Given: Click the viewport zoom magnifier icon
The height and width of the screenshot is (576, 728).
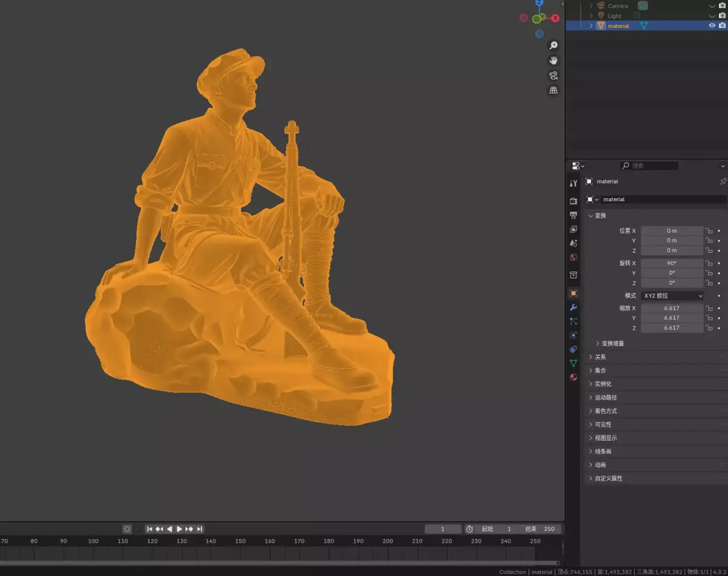Looking at the screenshot, I should (x=553, y=45).
